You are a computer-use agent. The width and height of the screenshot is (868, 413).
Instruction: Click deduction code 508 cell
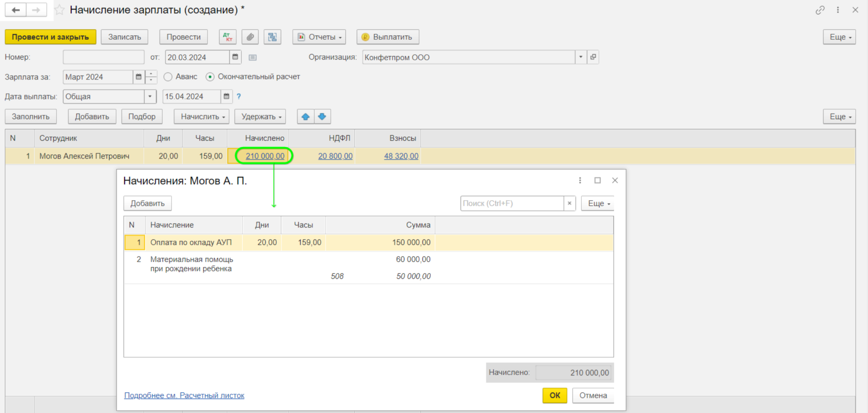(337, 276)
